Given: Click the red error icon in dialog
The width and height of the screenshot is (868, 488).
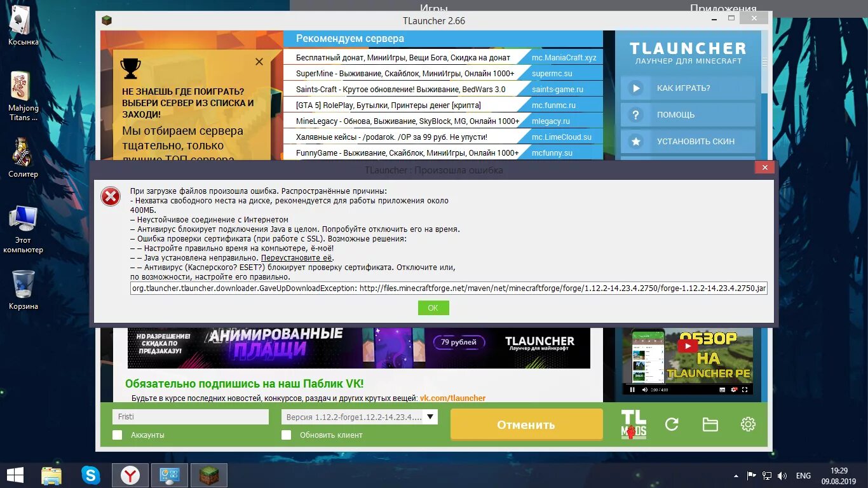Looking at the screenshot, I should tap(111, 197).
